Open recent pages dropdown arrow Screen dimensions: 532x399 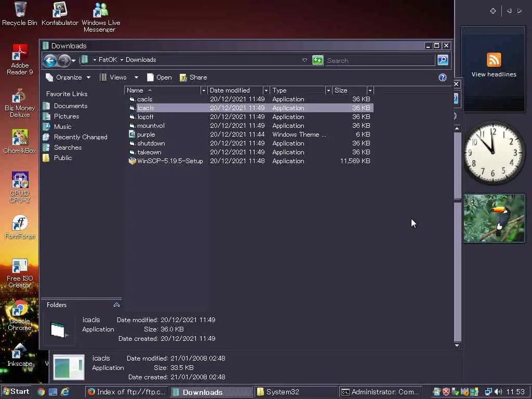73,61
